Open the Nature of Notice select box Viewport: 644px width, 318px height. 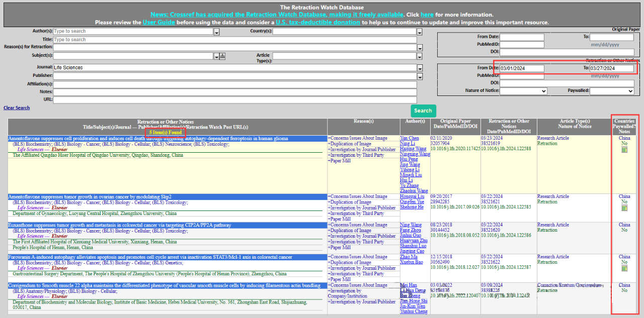pyautogui.click(x=523, y=91)
